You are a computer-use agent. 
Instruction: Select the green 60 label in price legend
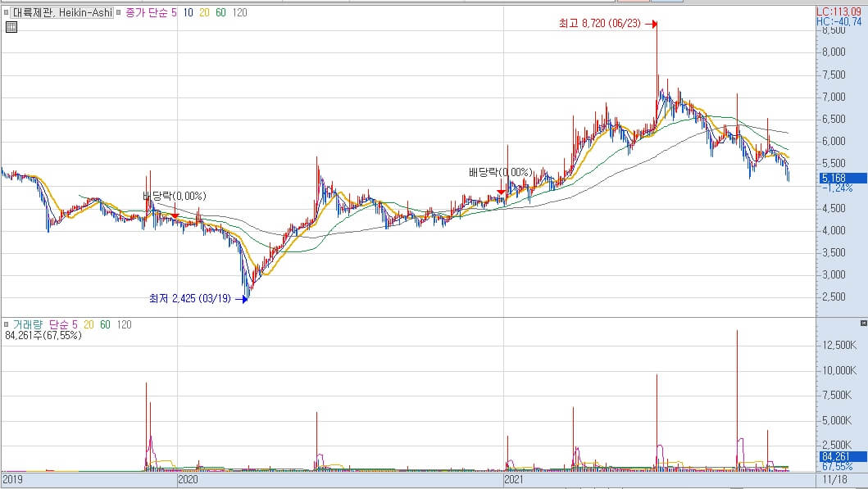coord(220,12)
